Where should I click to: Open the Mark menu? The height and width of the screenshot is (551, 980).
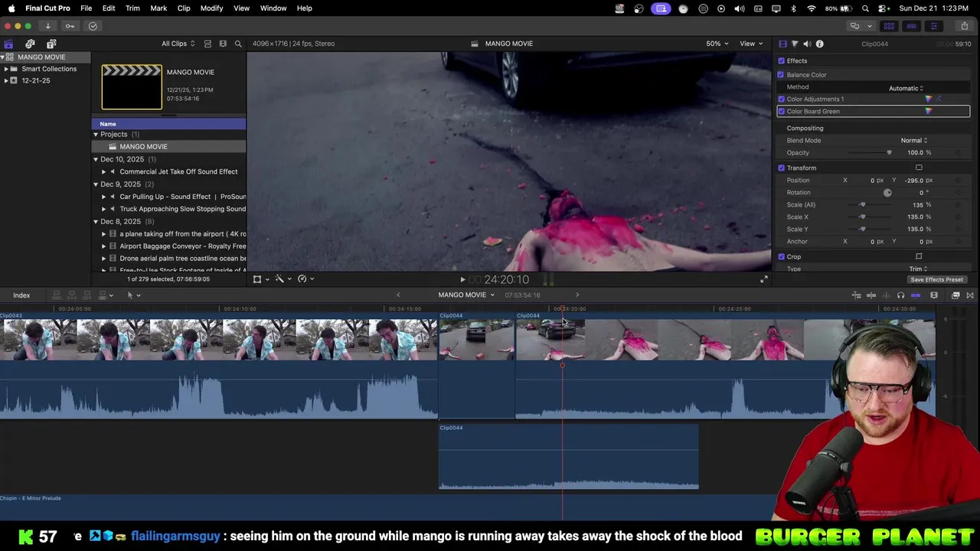[158, 8]
